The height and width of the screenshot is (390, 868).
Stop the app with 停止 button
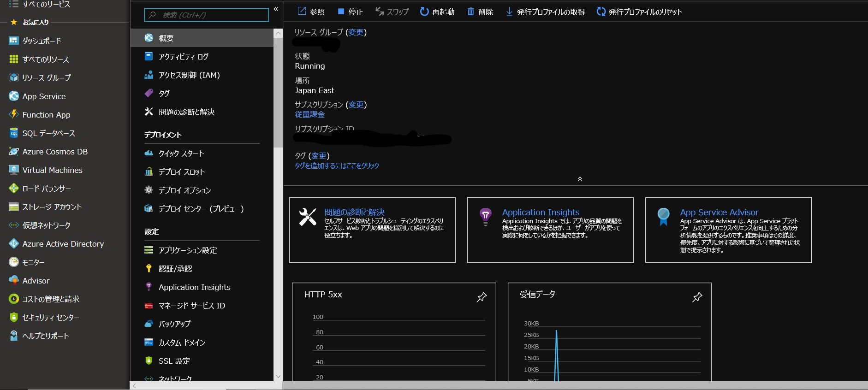click(350, 12)
